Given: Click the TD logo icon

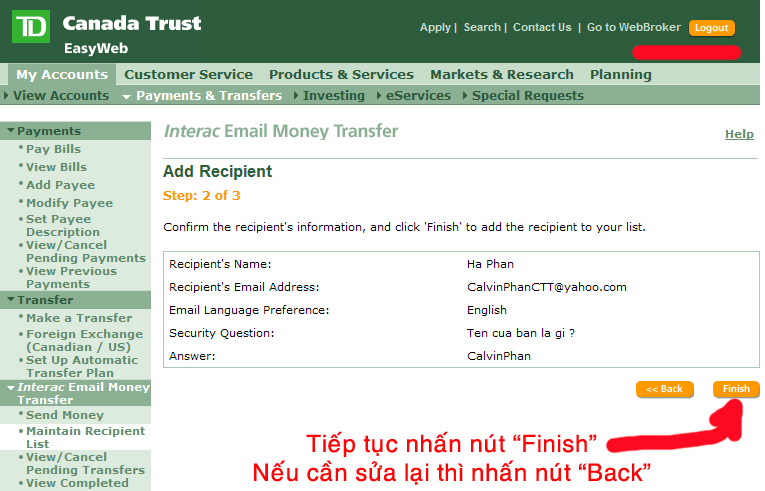Looking at the screenshot, I should point(31,27).
